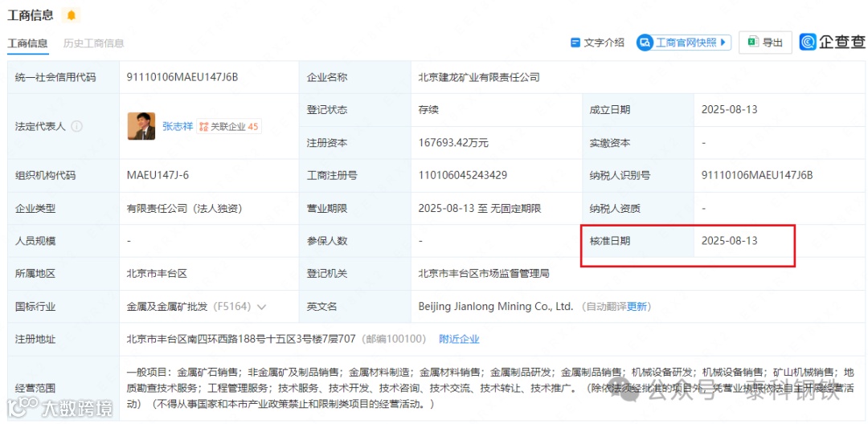Viewport: 868px width, 424px height.
Task: Click 核准日期 value 2025-08-13
Action: (729, 241)
